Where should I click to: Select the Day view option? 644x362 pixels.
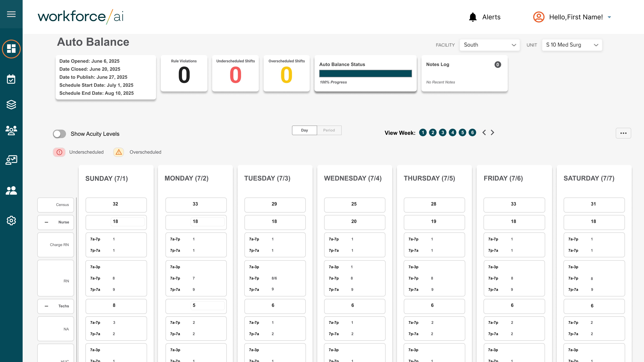[x=305, y=130]
